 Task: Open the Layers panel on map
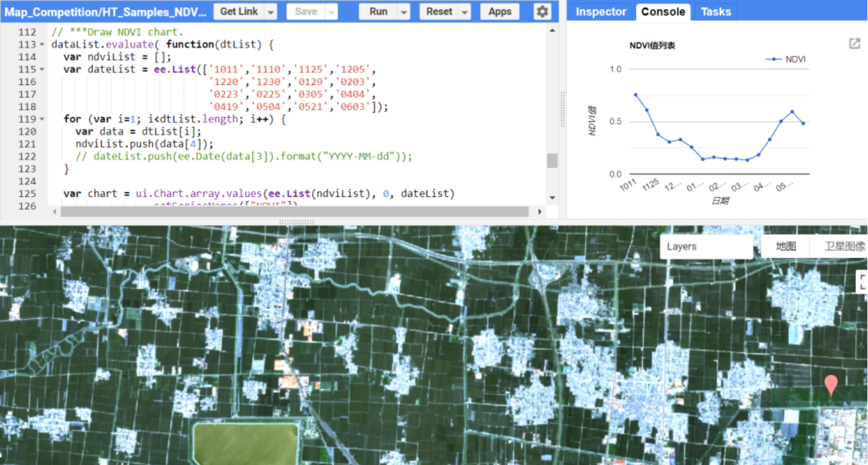tap(706, 247)
